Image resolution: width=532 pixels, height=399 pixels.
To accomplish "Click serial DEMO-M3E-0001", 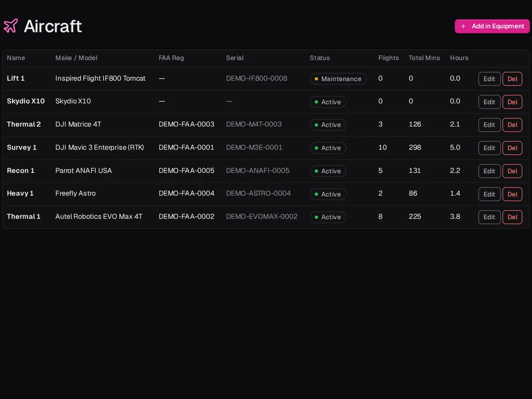I will click(254, 148).
